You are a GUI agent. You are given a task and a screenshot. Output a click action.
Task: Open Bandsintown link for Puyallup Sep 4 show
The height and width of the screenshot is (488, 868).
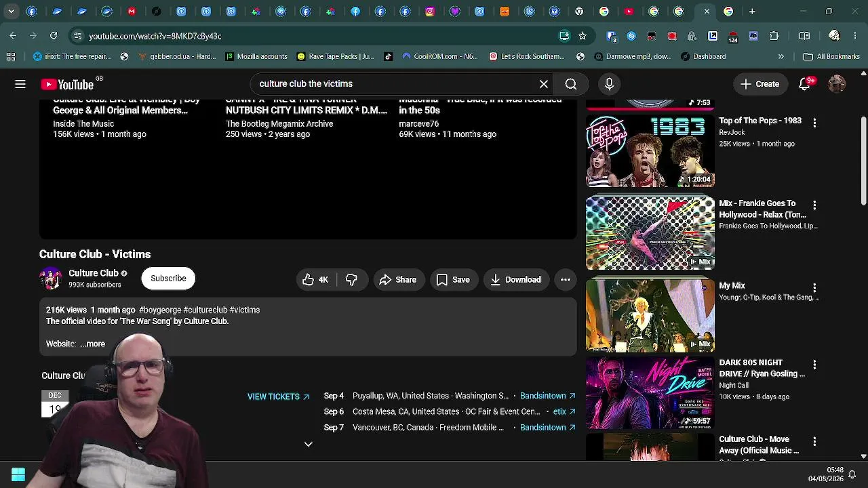click(x=548, y=396)
